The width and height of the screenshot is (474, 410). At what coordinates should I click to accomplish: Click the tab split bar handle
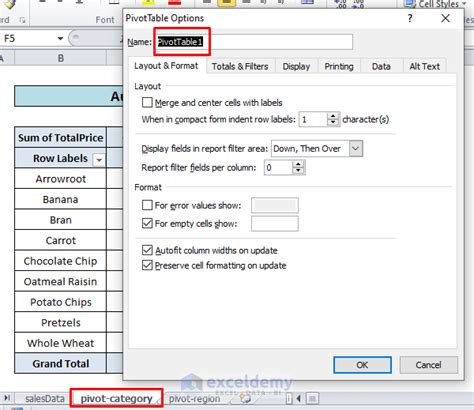[289, 398]
